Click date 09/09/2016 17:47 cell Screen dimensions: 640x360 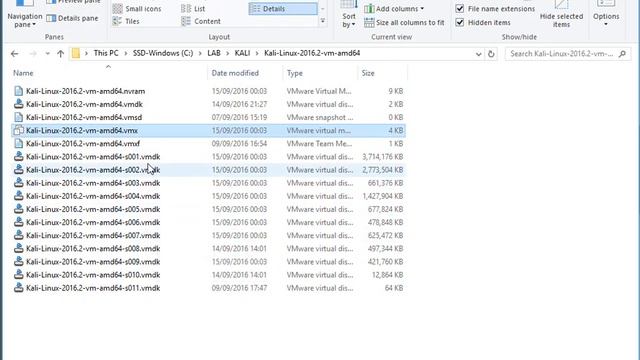click(x=239, y=288)
